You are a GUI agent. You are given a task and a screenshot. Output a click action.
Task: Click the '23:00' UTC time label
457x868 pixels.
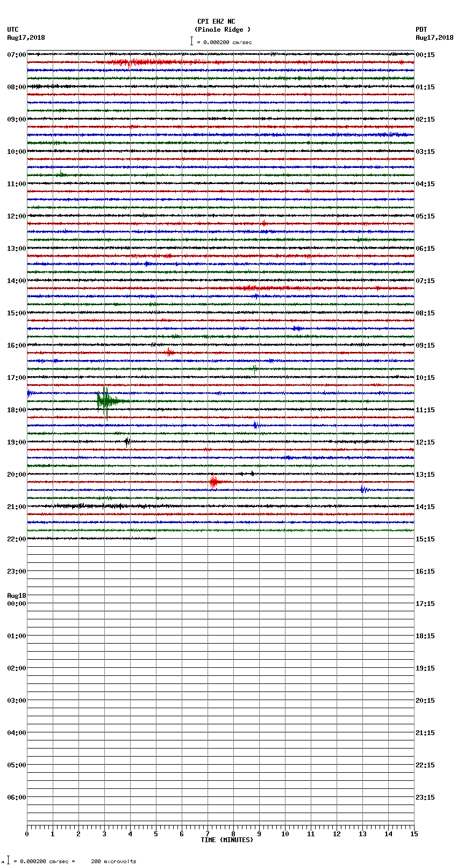point(17,571)
